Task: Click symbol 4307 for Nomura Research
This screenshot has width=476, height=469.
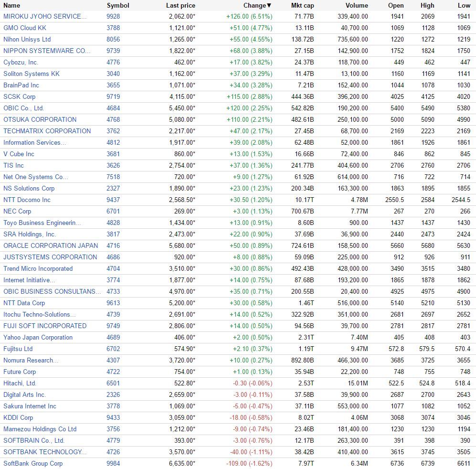Action: 113,361
